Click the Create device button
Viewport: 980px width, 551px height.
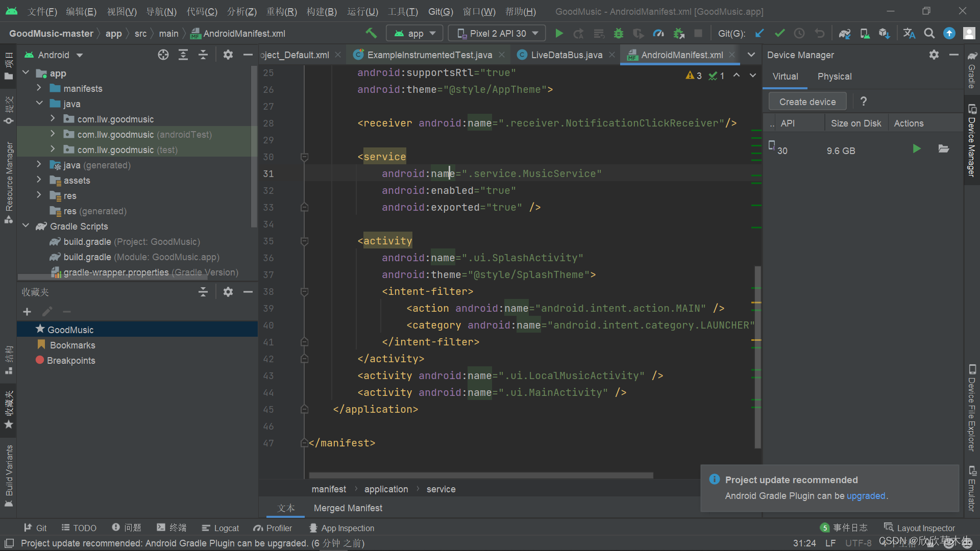(807, 102)
